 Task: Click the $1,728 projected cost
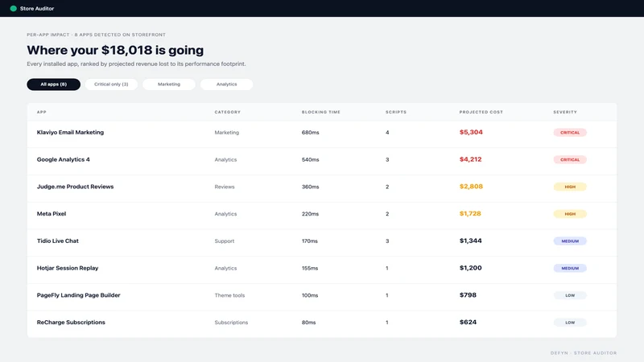pyautogui.click(x=470, y=213)
